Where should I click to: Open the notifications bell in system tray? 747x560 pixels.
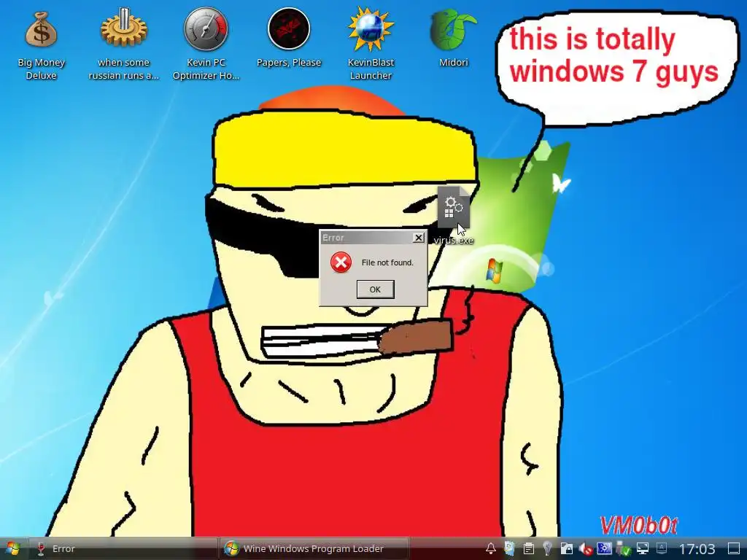(491, 548)
